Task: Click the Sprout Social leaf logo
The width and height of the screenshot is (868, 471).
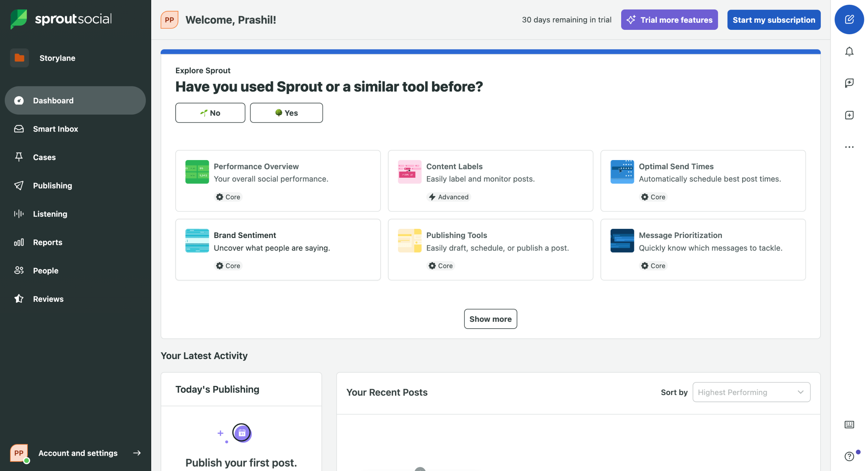Action: point(19,19)
